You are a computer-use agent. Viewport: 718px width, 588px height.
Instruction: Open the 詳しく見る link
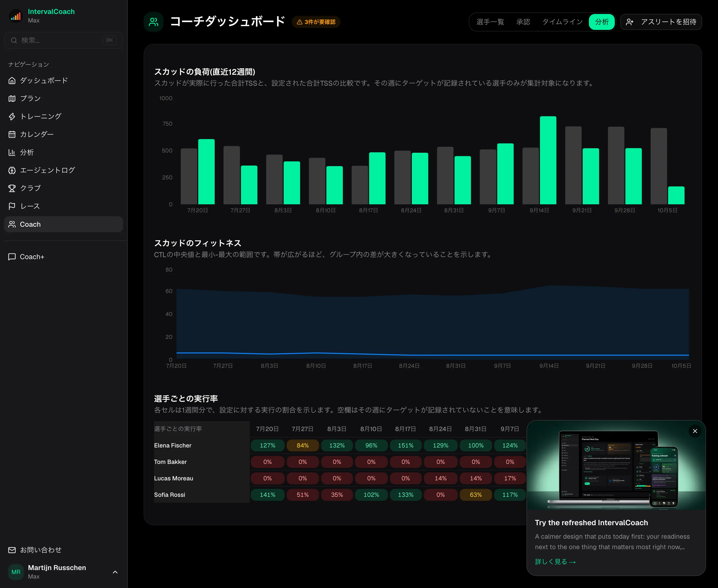point(555,562)
